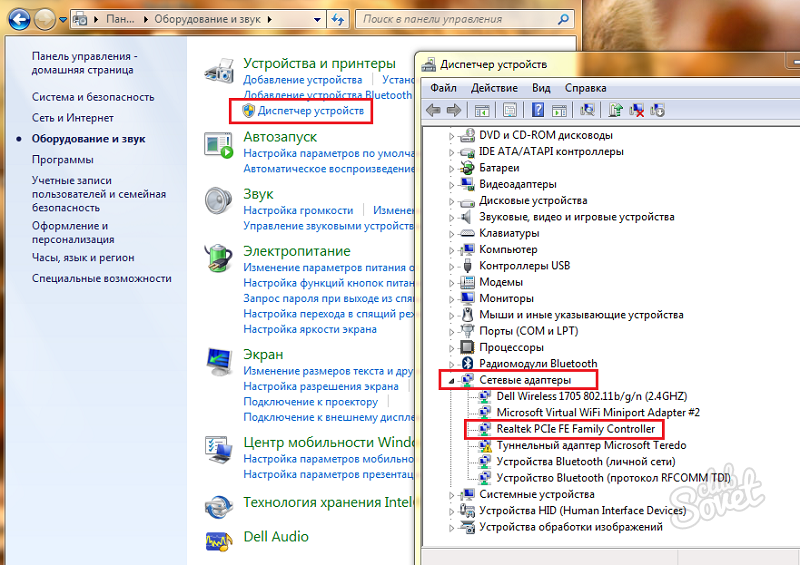The height and width of the screenshot is (565, 800).
Task: Click the Windows Mobility Center icon
Action: click(x=219, y=449)
